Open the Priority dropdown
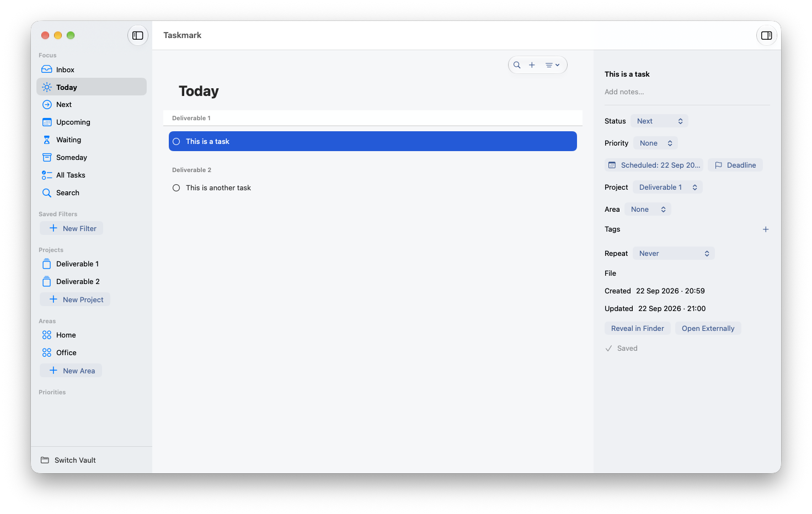812x514 pixels. pos(655,143)
